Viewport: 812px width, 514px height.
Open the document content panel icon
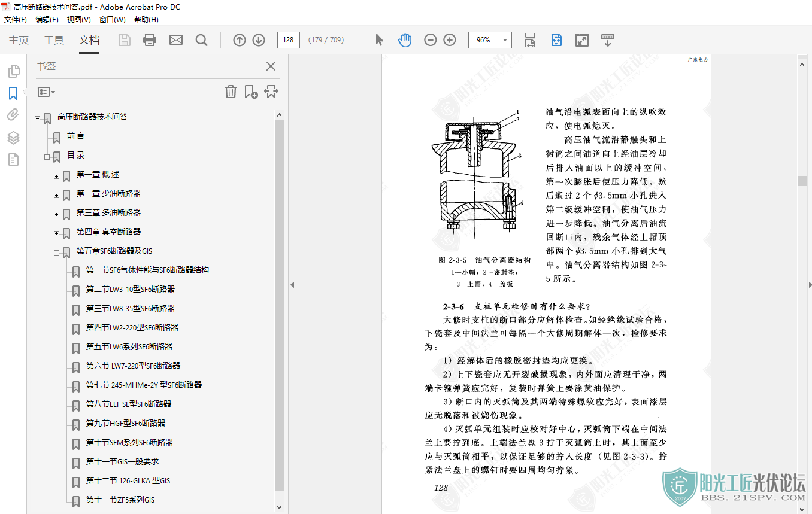pos(13,159)
